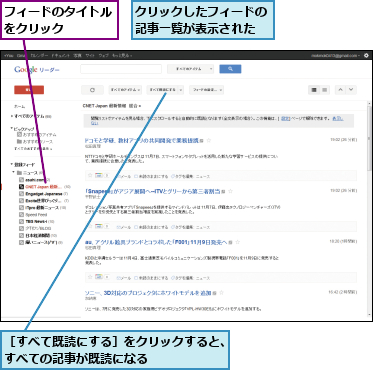The width and height of the screenshot is (373, 370).
Task: Open the もっと見る menu in the top bar
Action: click(x=122, y=56)
